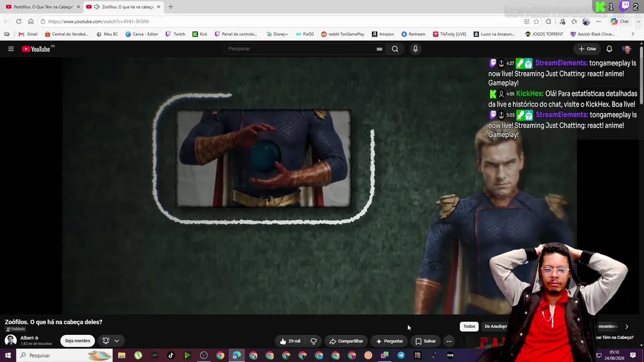The image size is (644, 362).
Task: Select the Zoófilos video tab
Action: pos(123,7)
